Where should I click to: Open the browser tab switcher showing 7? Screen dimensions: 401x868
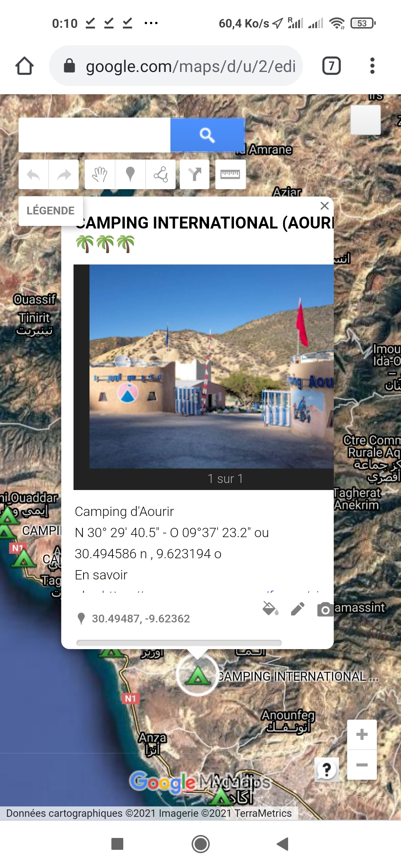tap(332, 66)
